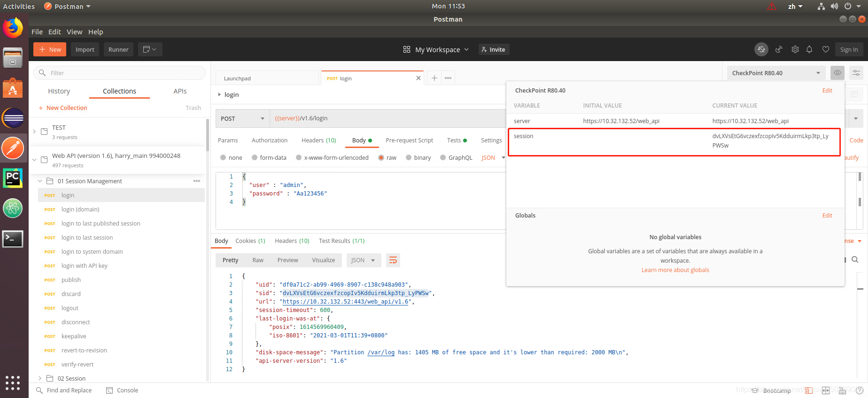This screenshot has height=398, width=868.
Task: Click the sync status icon
Action: [761, 49]
